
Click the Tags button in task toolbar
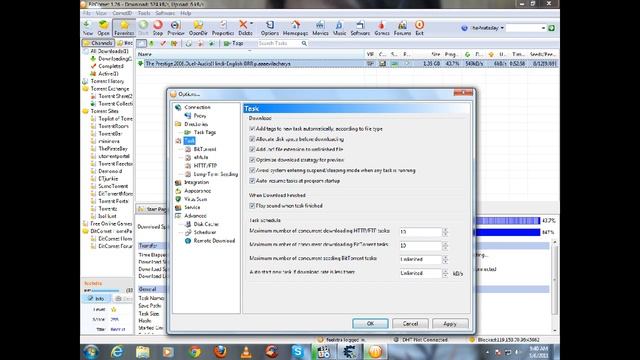pyautogui.click(x=233, y=43)
